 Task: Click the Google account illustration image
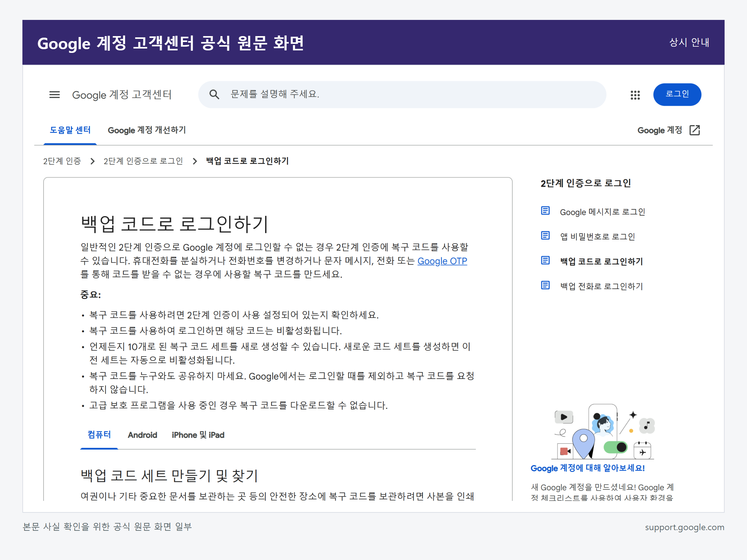603,432
